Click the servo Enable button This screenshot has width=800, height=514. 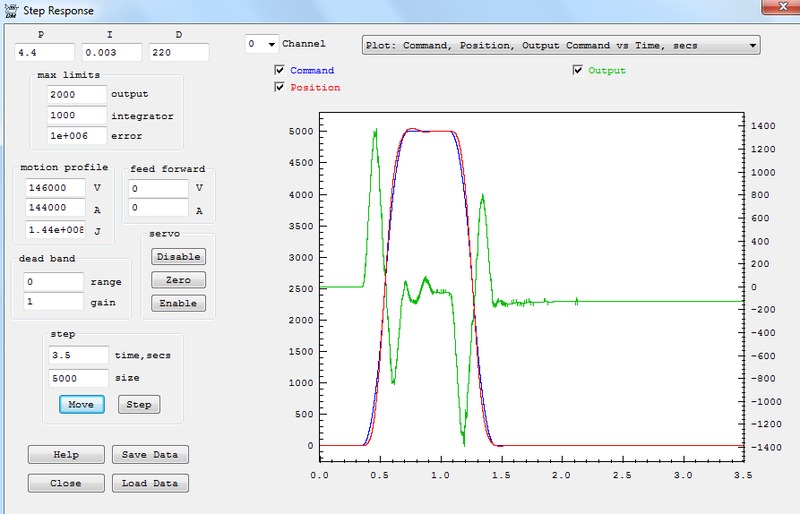coord(178,303)
